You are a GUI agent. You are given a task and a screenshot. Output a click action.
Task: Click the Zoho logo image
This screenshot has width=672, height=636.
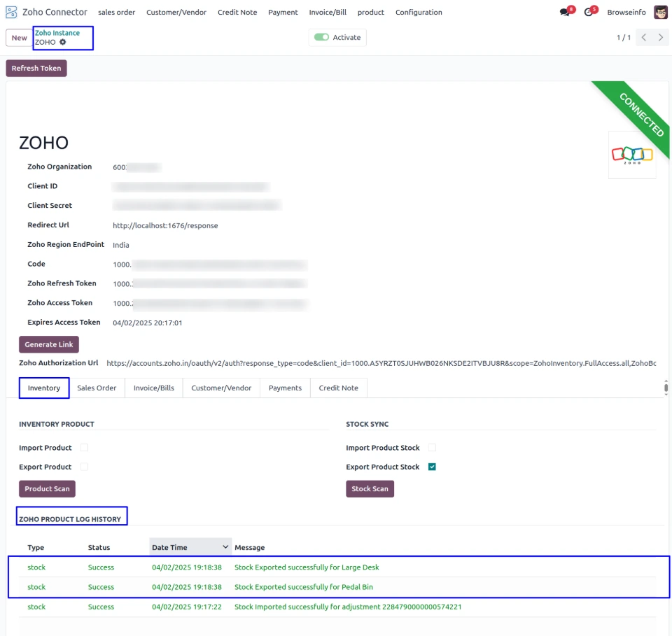click(x=632, y=155)
